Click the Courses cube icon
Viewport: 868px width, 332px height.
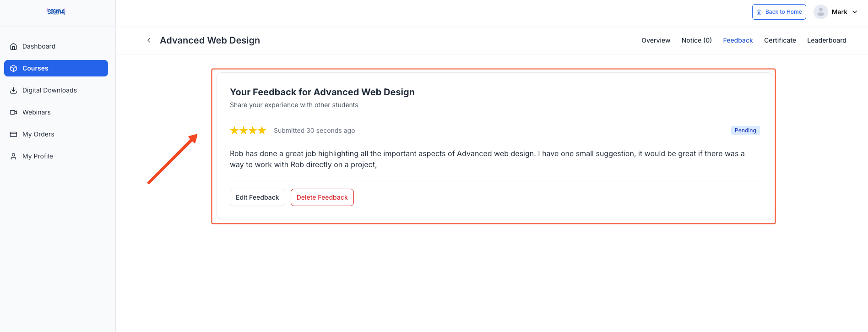point(14,68)
